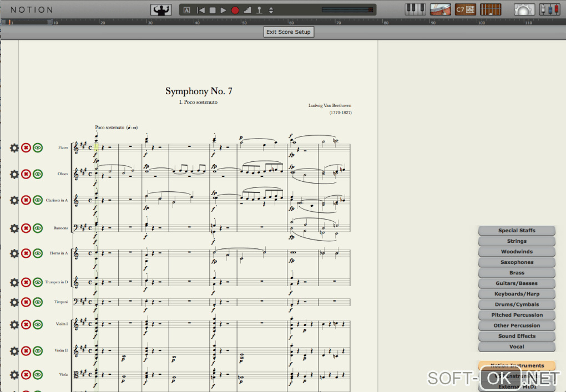This screenshot has height=392, width=566.
Task: Open the C7 chord library
Action: click(466, 9)
